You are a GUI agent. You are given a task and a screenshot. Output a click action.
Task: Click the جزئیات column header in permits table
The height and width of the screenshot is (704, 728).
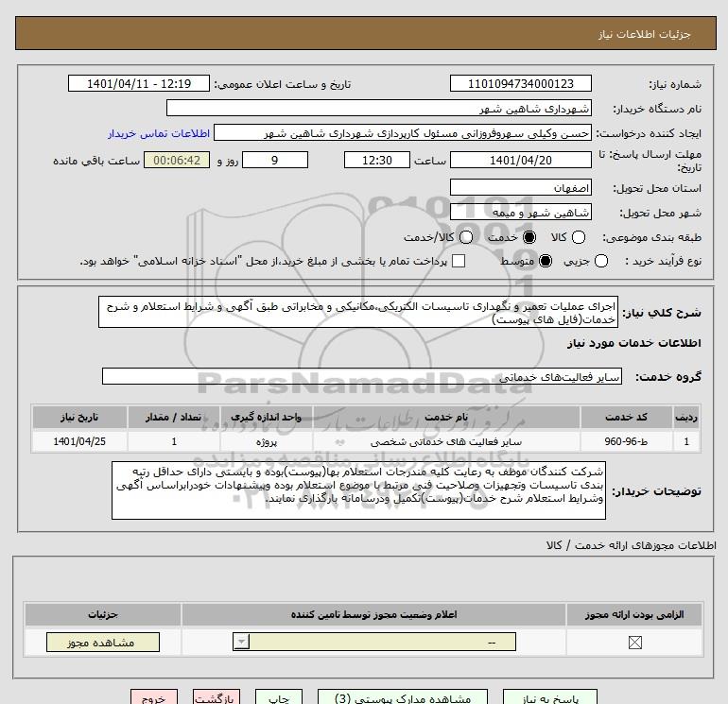click(103, 614)
